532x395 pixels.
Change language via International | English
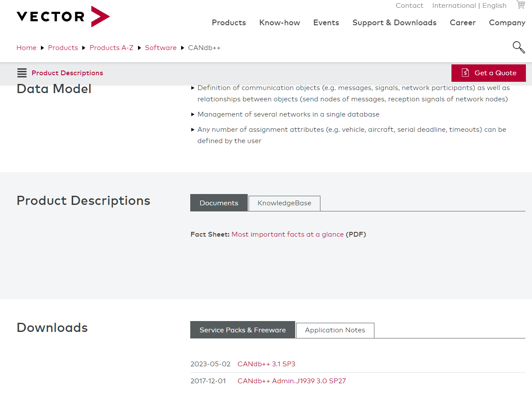469,6
